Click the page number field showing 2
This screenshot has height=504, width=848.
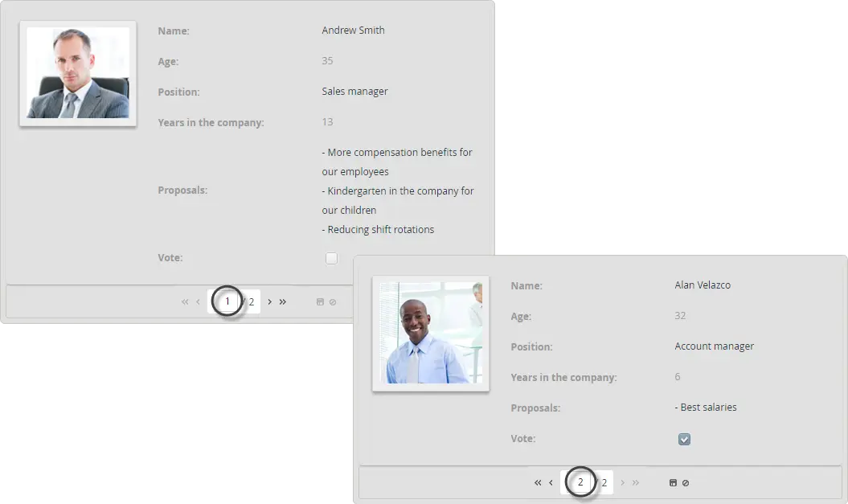pos(580,481)
